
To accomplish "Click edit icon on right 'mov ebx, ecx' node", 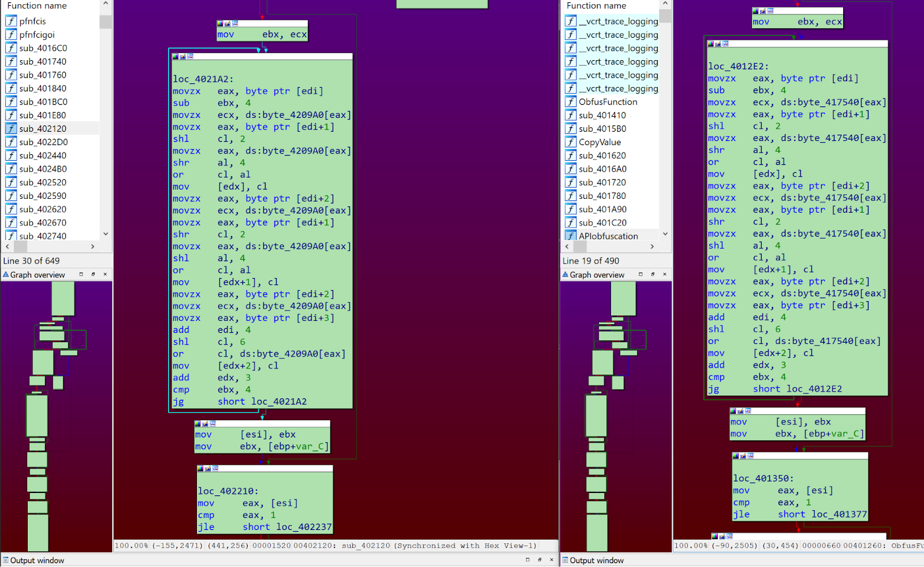I will tap(763, 11).
